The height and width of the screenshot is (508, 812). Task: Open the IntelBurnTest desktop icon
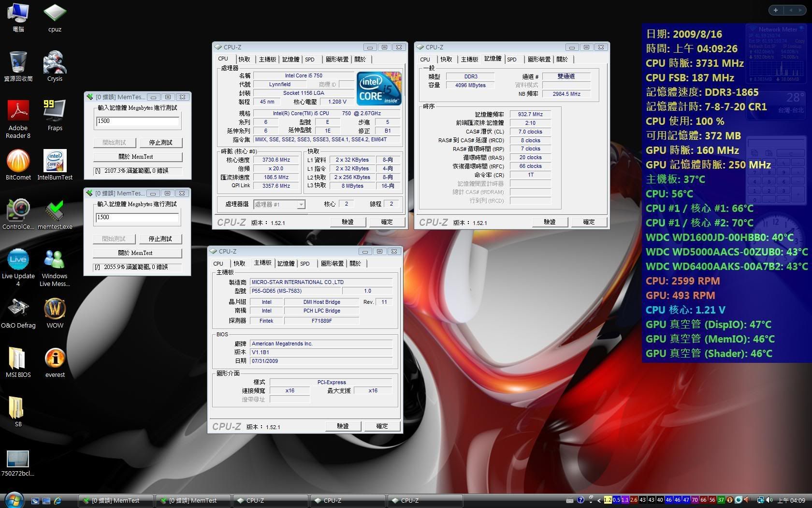[x=55, y=165]
